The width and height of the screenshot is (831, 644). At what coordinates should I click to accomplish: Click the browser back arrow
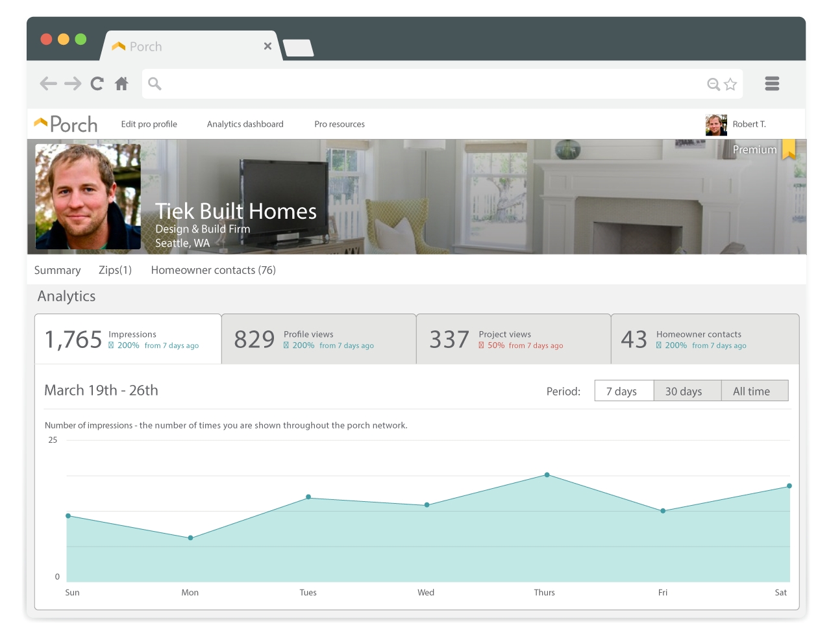[48, 83]
